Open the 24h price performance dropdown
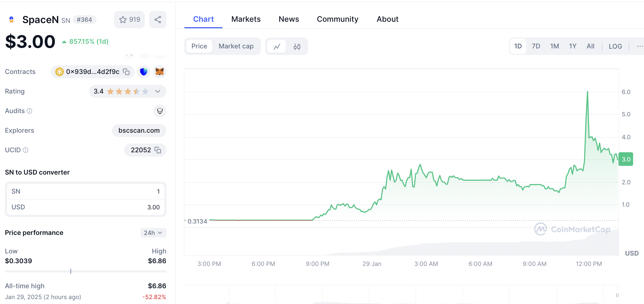This screenshot has height=304, width=644. click(x=153, y=233)
